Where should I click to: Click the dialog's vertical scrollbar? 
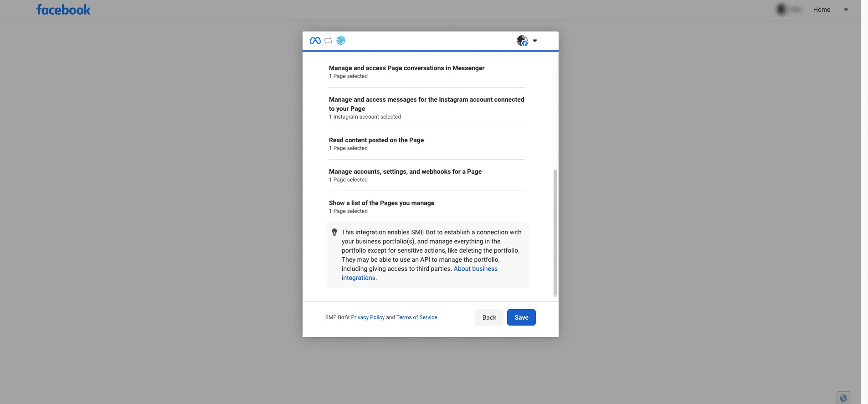555,233
